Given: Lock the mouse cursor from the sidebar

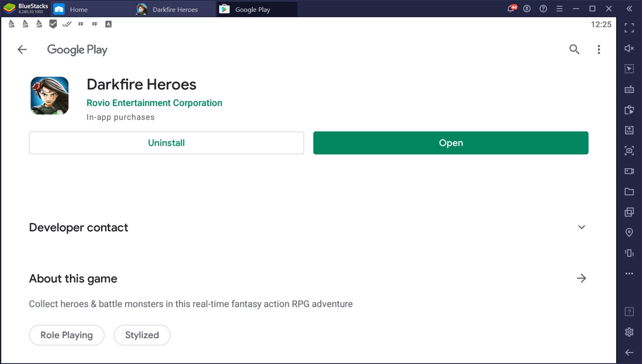Looking at the screenshot, I should 629,69.
